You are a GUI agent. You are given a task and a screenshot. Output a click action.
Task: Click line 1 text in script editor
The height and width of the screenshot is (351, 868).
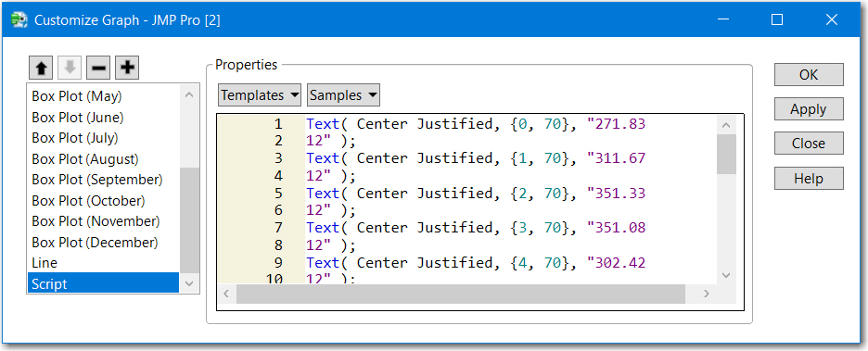[x=477, y=124]
